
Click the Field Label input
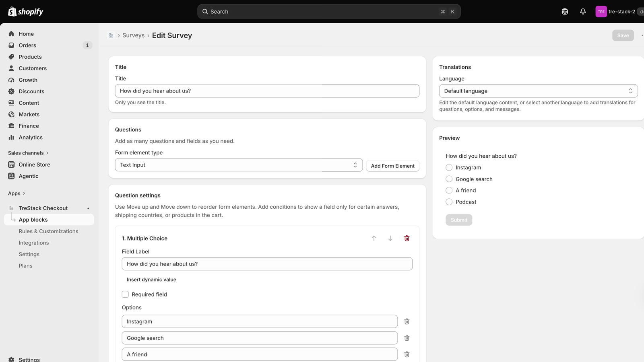point(267,264)
